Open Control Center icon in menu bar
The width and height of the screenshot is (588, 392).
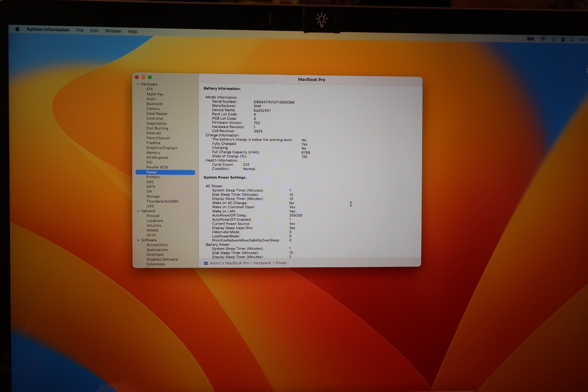click(563, 39)
